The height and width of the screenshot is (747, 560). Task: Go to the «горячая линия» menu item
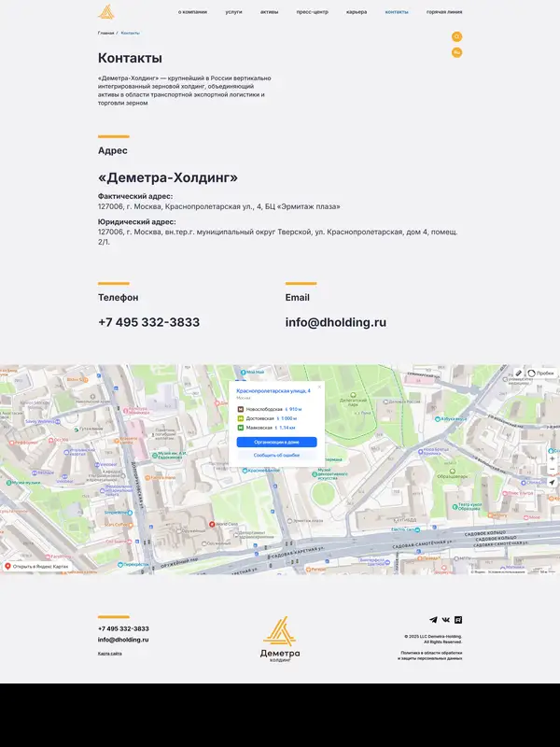click(444, 12)
